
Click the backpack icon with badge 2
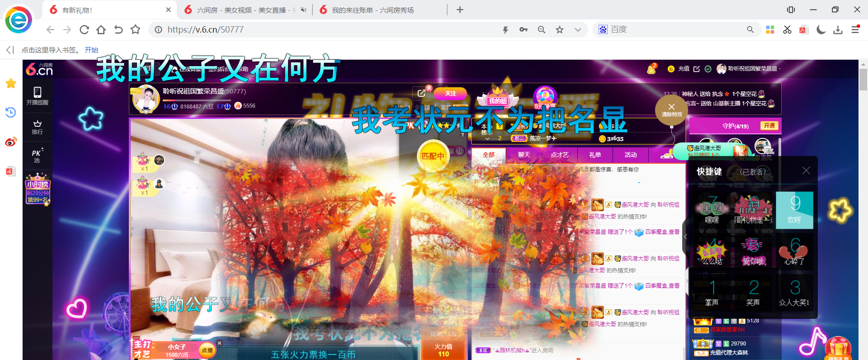pos(651,69)
